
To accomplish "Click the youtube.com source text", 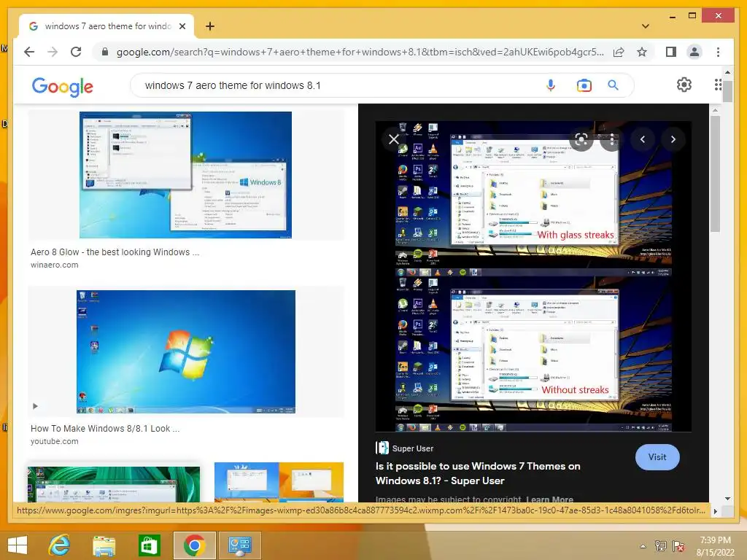I will (54, 441).
